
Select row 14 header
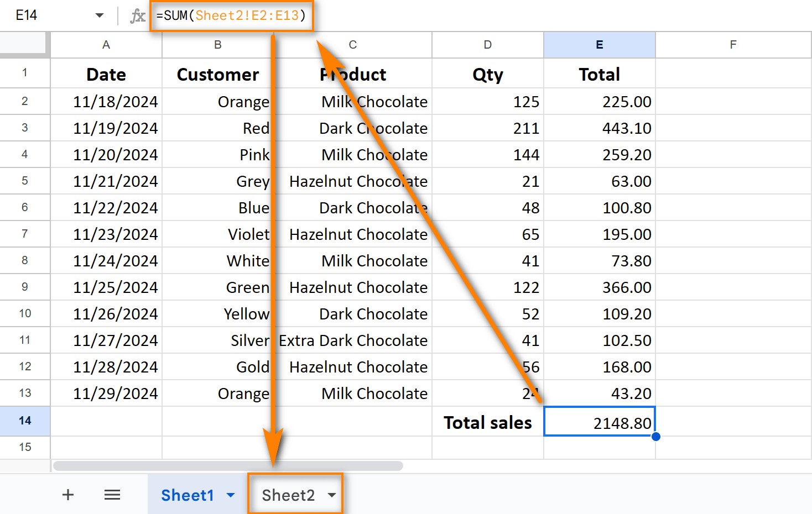(x=25, y=421)
